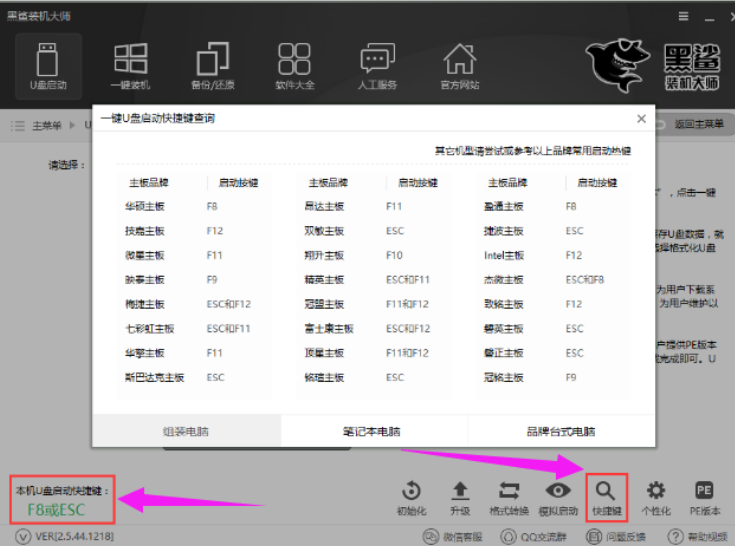The width and height of the screenshot is (735, 546).
Task: Switch to the 品牌台式电脑 tab
Action: pos(561,431)
